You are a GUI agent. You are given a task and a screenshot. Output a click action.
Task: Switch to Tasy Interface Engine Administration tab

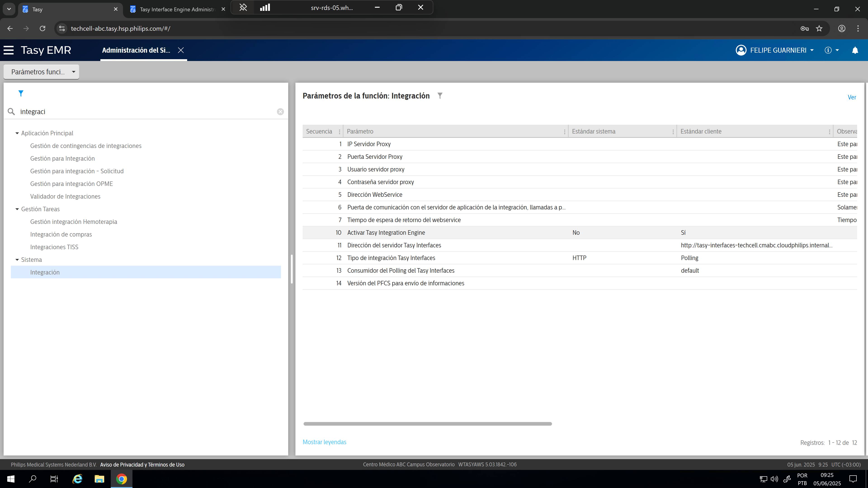(177, 9)
